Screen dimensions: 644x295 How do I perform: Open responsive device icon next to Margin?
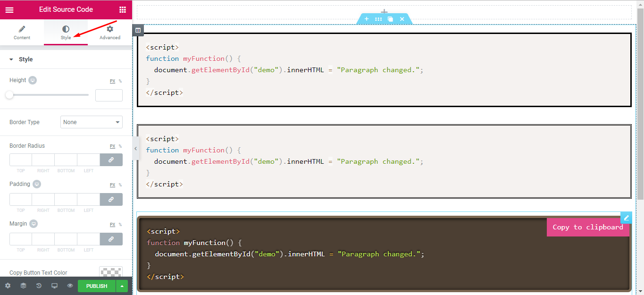33,224
